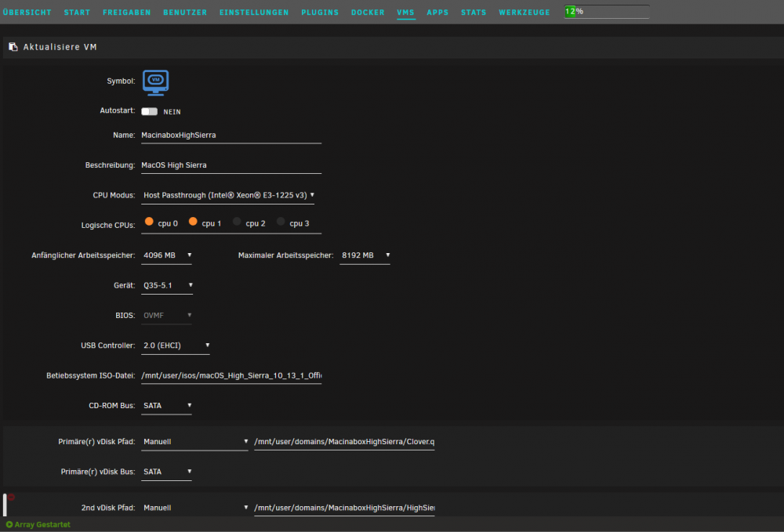Click the Name field MacinaboxHighSierra
This screenshot has width=784, height=532.
pyautogui.click(x=231, y=136)
